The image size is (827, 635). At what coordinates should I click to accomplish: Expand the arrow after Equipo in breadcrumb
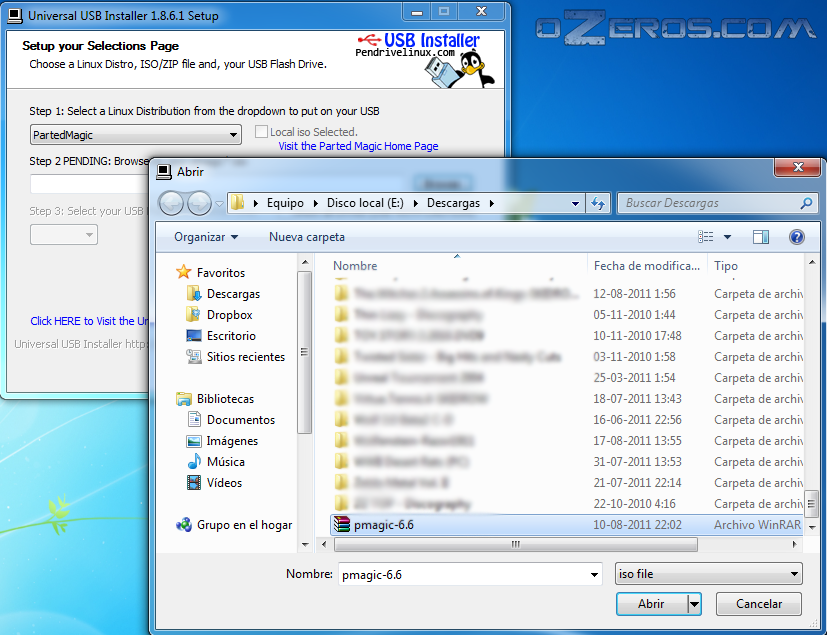[315, 203]
